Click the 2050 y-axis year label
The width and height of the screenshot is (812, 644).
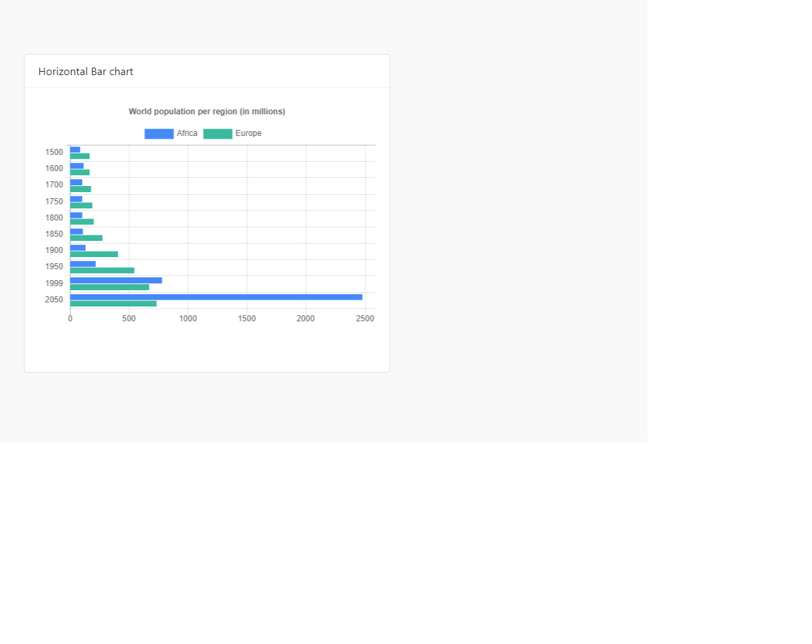tap(54, 300)
